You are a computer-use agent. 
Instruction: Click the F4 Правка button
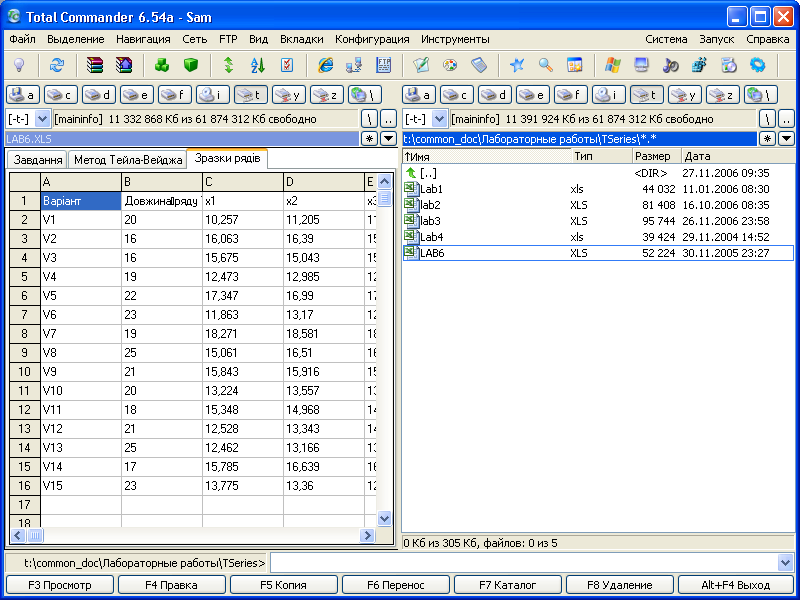(x=171, y=585)
